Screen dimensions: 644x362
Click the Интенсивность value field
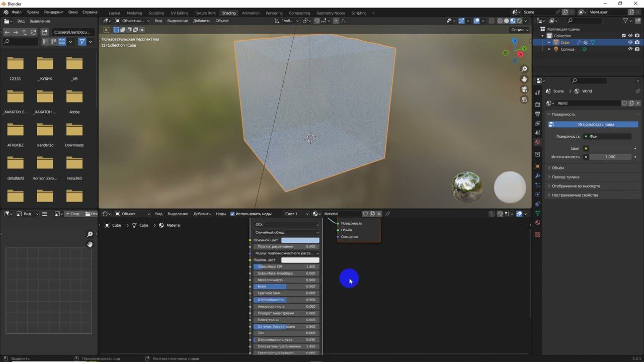(610, 157)
